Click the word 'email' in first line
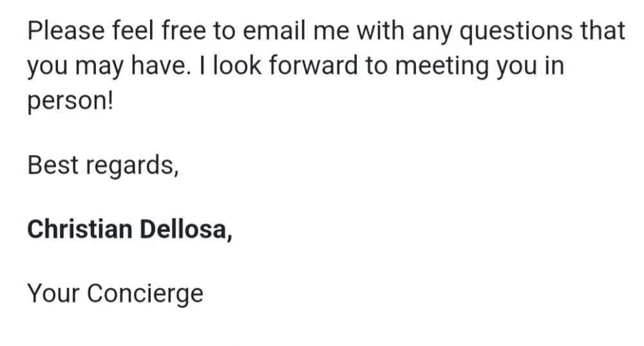Viewport: 644px width, 346px height. pyautogui.click(x=274, y=31)
